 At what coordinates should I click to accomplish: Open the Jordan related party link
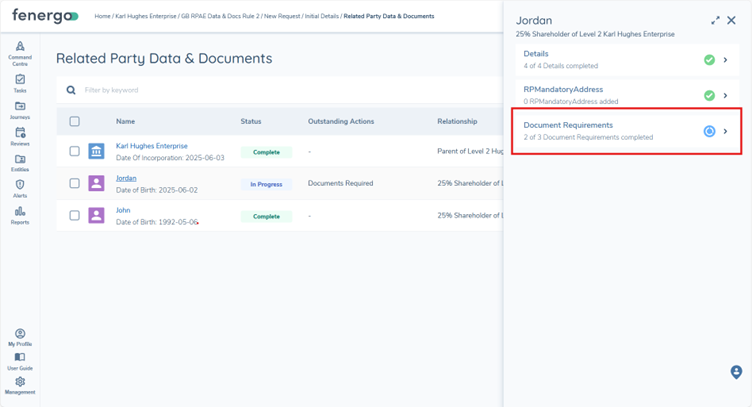pos(126,178)
